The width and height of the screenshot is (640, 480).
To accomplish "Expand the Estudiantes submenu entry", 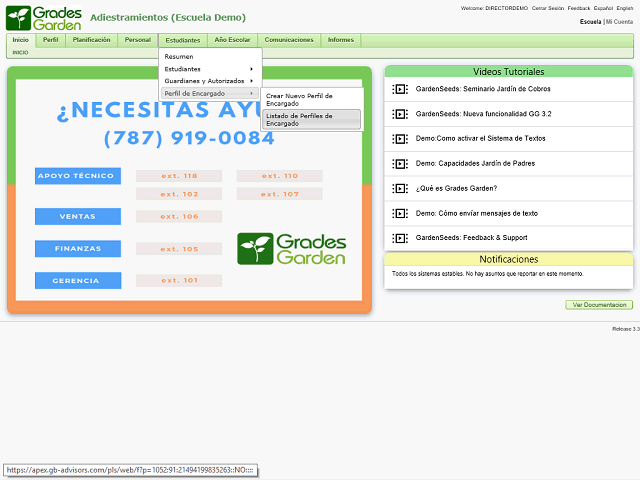I will [x=209, y=69].
